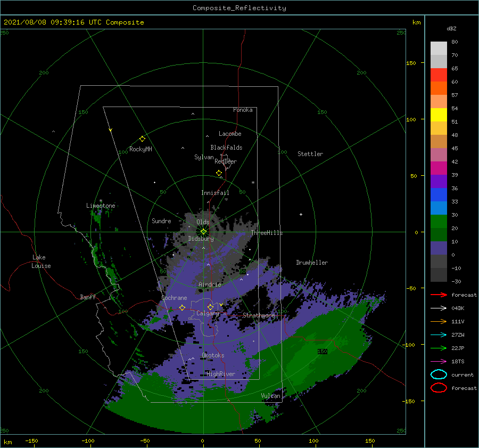Click the HighRiver label

pos(221,374)
